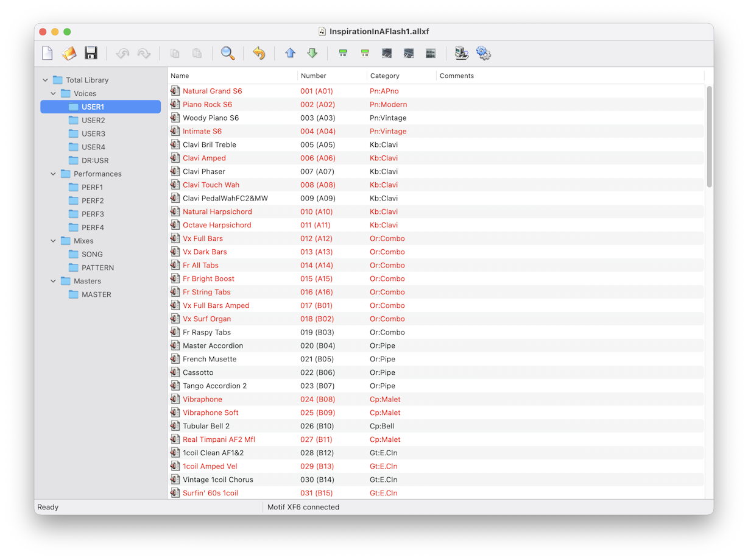
Task: Click the orange curved return arrow icon
Action: tap(259, 54)
